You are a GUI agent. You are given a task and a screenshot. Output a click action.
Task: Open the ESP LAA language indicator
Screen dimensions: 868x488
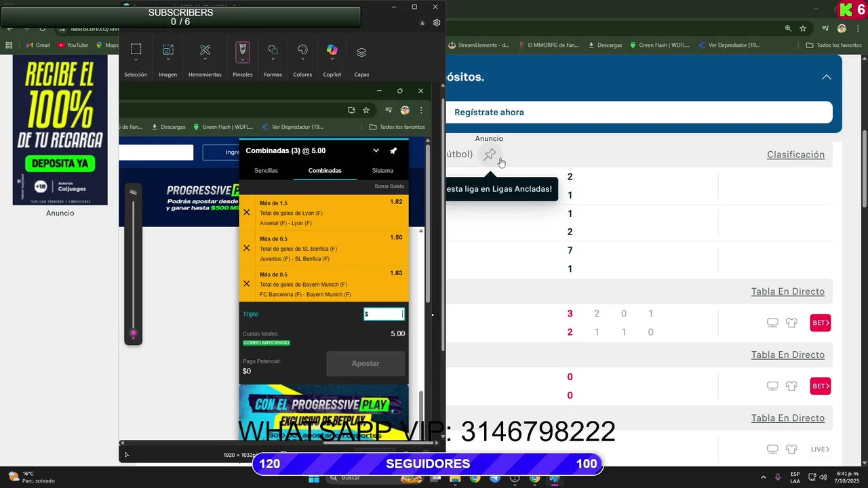coord(795,477)
